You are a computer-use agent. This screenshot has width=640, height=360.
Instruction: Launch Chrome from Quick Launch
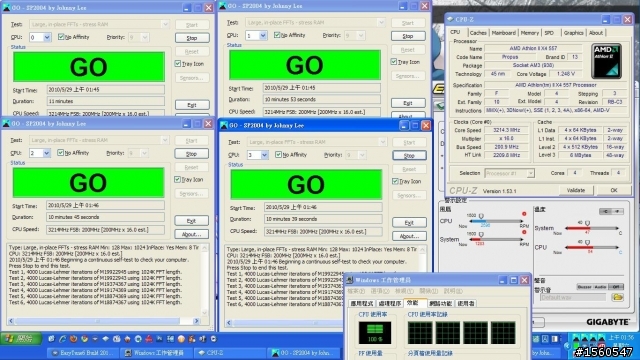(84, 339)
